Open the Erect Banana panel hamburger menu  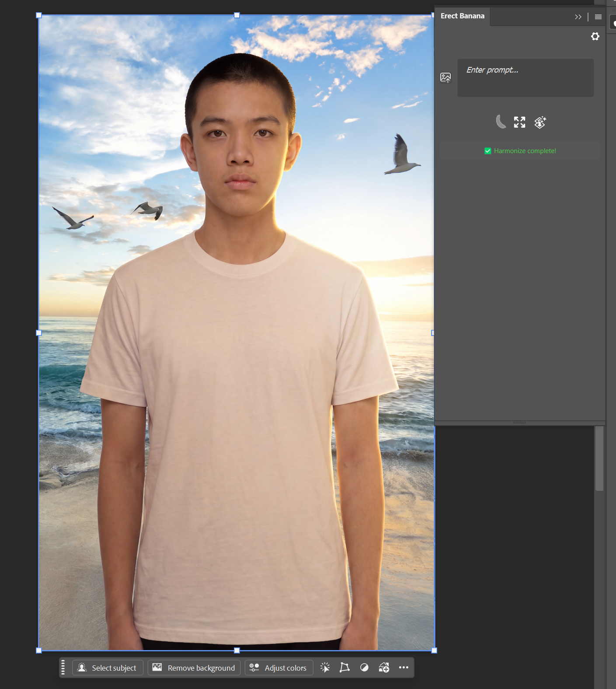pyautogui.click(x=598, y=17)
